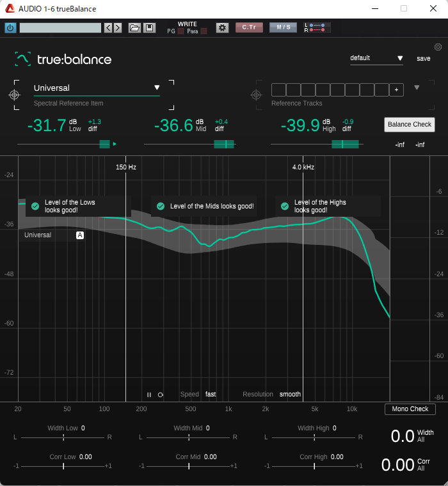The width and height of the screenshot is (448, 486).
Task: Click the Highs looks good checkmark
Action: coord(285,206)
